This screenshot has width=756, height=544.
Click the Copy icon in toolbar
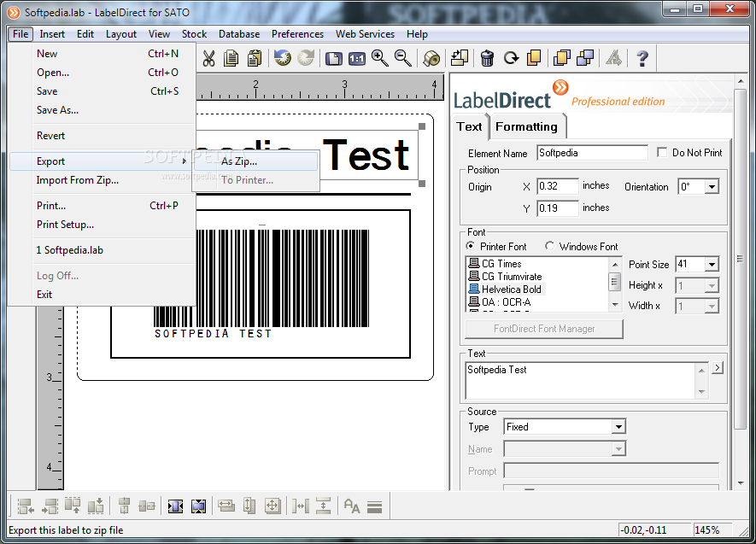(x=231, y=58)
